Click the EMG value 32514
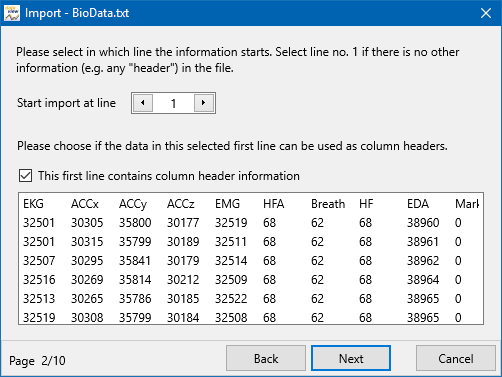The image size is (502, 377). coord(231,260)
